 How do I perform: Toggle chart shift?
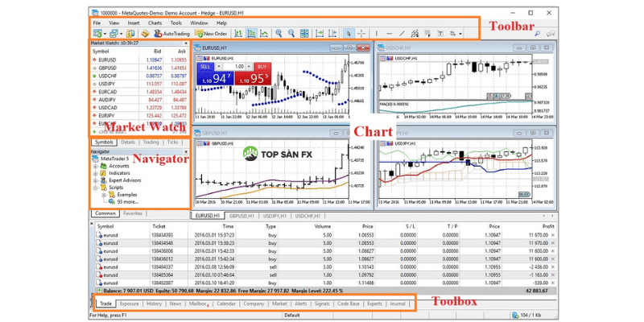pyautogui.click(x=333, y=33)
